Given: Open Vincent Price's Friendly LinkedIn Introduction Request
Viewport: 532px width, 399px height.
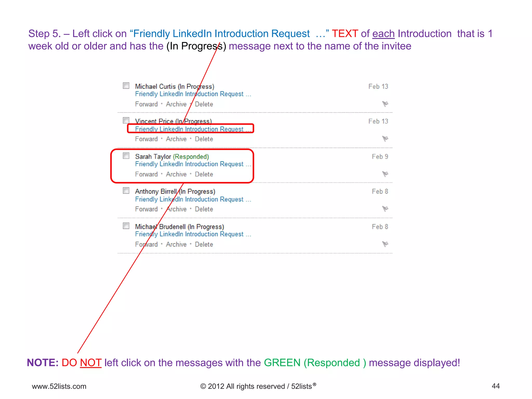Looking at the screenshot, I should pos(193,129).
